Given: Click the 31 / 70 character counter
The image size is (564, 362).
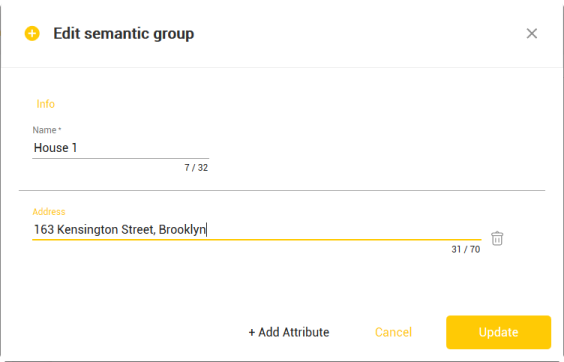Looking at the screenshot, I should click(466, 249).
